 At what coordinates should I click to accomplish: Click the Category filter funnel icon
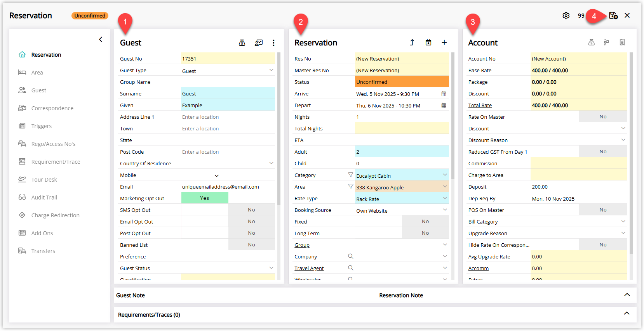351,175
